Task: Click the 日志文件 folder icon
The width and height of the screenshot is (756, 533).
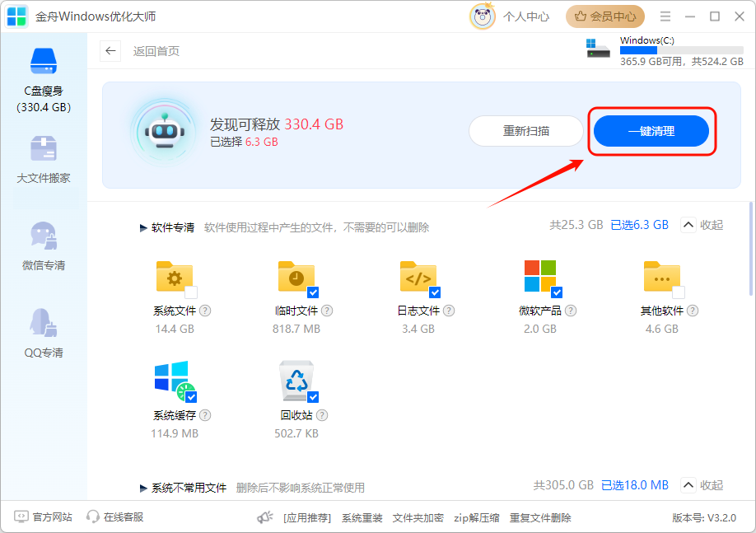Action: pos(418,277)
